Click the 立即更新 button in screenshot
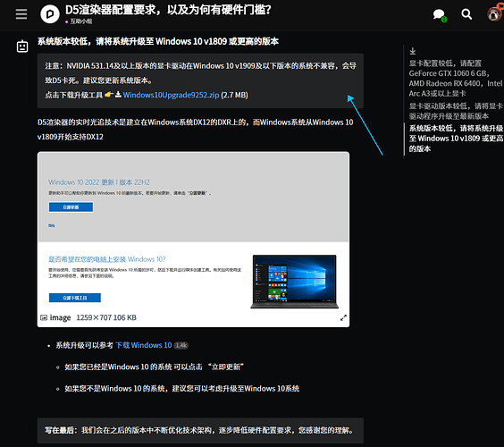504x447 pixels. click(71, 207)
